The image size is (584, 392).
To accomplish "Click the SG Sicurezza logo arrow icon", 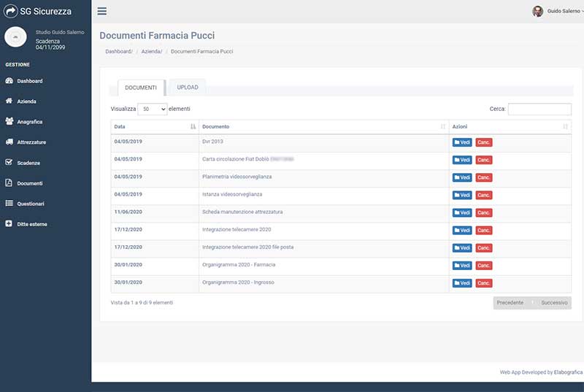I will click(10, 11).
